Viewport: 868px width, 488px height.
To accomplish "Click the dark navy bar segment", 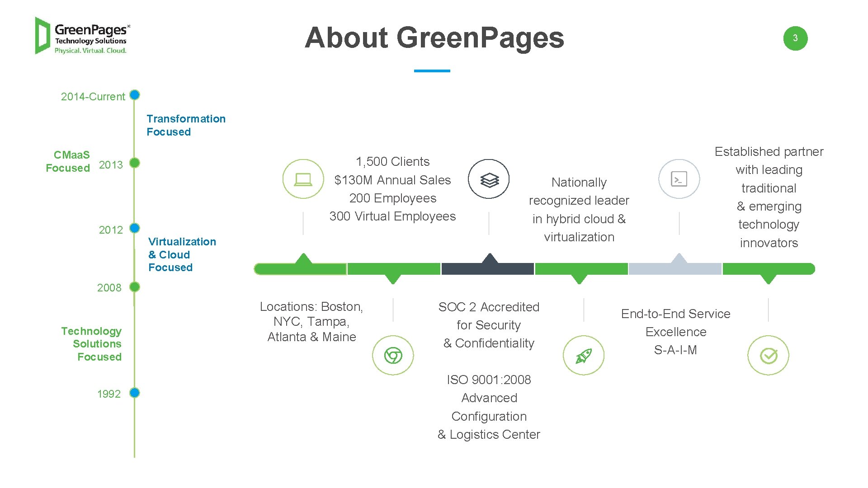I will coord(488,269).
